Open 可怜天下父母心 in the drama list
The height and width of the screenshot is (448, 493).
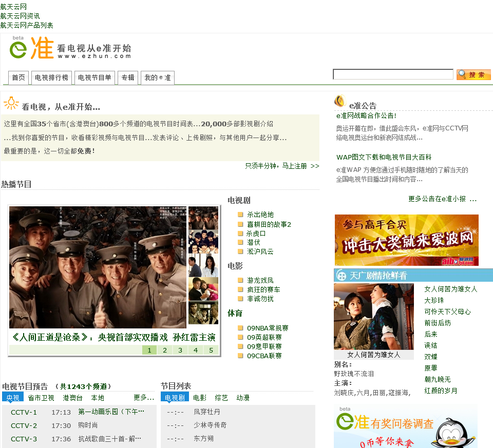click(x=447, y=311)
